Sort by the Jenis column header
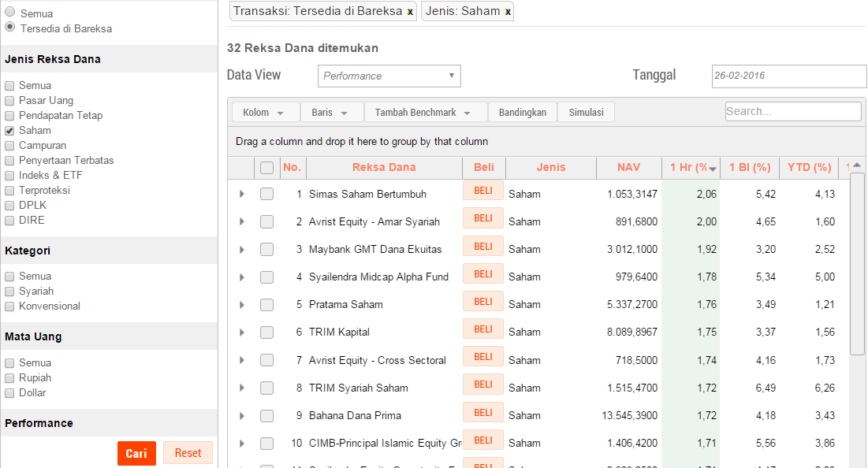The image size is (868, 468). click(x=551, y=168)
